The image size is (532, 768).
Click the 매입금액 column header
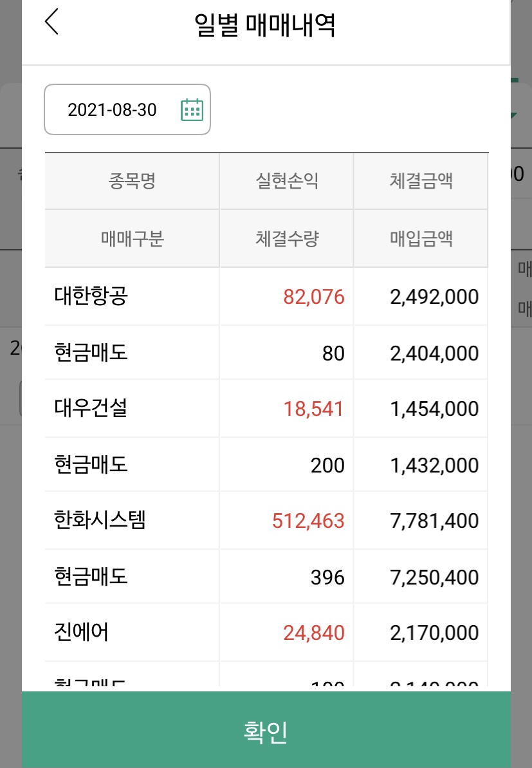(421, 239)
